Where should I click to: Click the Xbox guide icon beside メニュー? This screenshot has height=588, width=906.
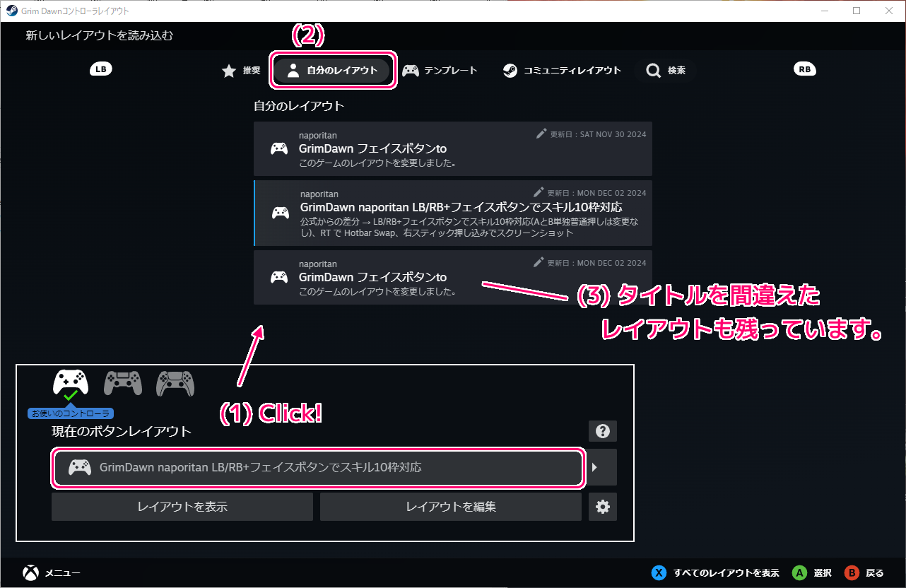point(30,572)
